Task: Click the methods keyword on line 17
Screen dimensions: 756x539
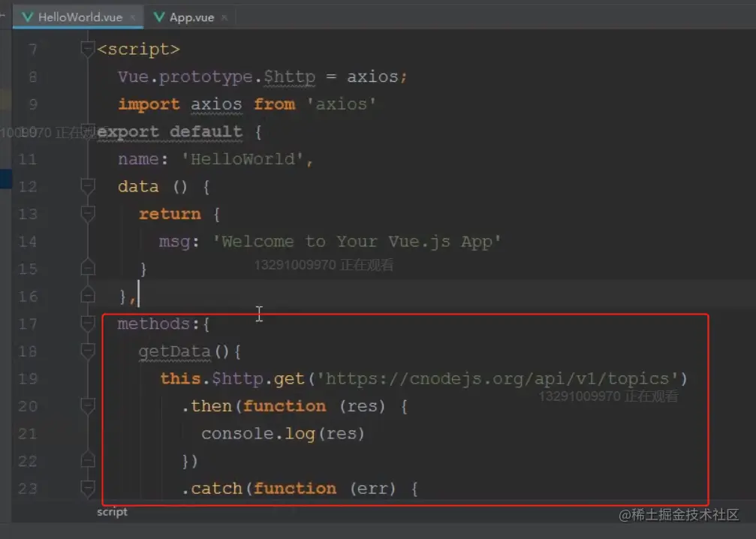Action: click(x=154, y=324)
